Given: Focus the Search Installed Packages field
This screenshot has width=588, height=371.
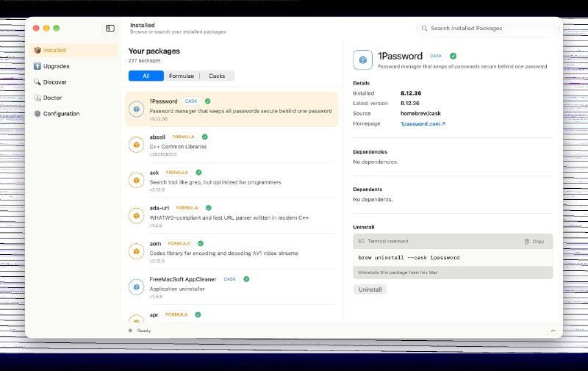Looking at the screenshot, I should tap(487, 28).
